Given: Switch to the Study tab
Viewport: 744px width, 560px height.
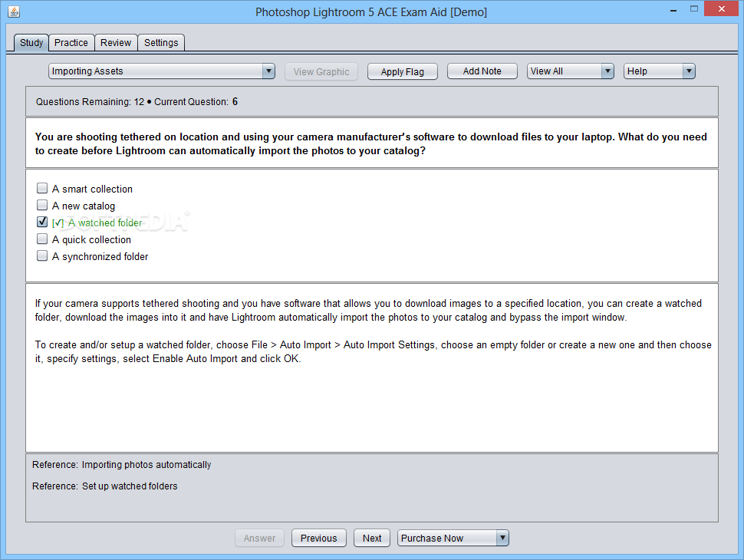Looking at the screenshot, I should pos(31,43).
